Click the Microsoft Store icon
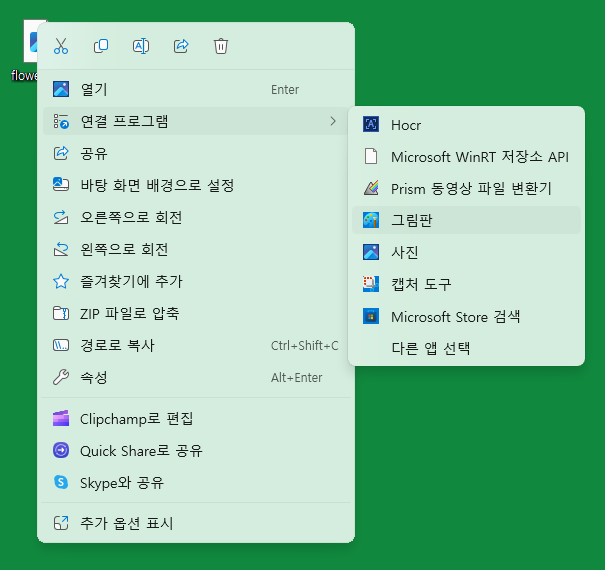Image resolution: width=605 pixels, height=570 pixels. click(371, 316)
